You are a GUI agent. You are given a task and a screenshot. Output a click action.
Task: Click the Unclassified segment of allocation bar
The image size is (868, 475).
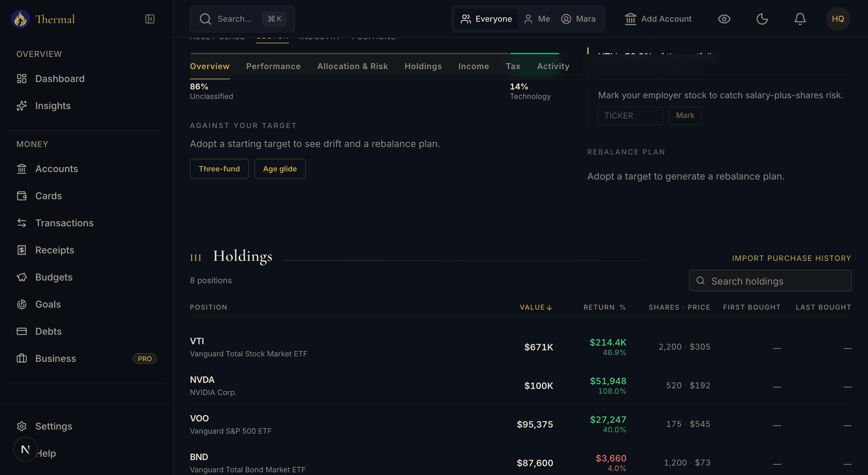(x=349, y=54)
